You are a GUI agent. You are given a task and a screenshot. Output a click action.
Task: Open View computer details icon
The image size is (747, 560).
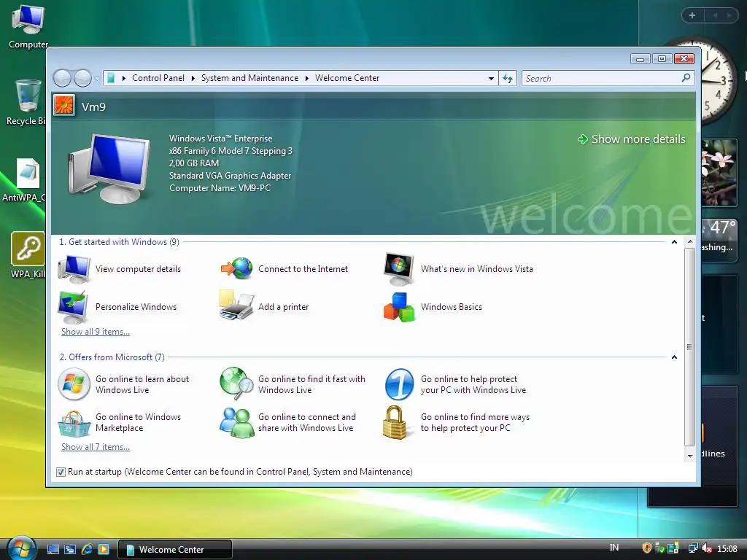[74, 269]
